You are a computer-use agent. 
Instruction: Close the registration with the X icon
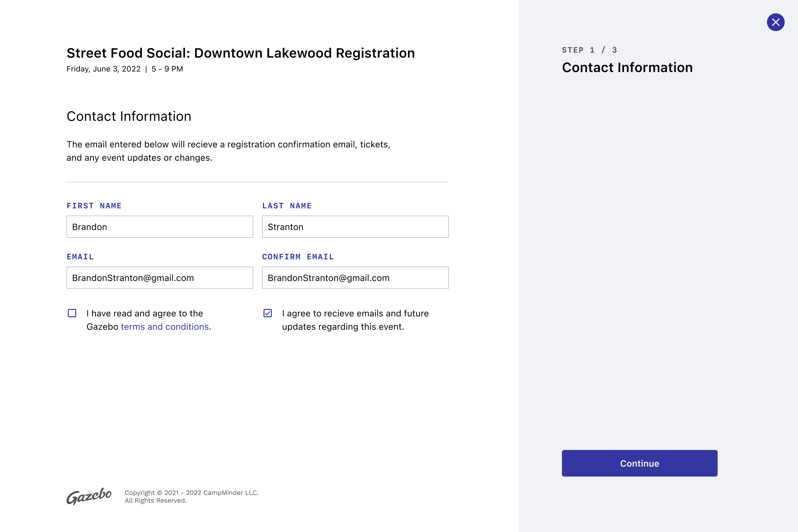coord(775,22)
